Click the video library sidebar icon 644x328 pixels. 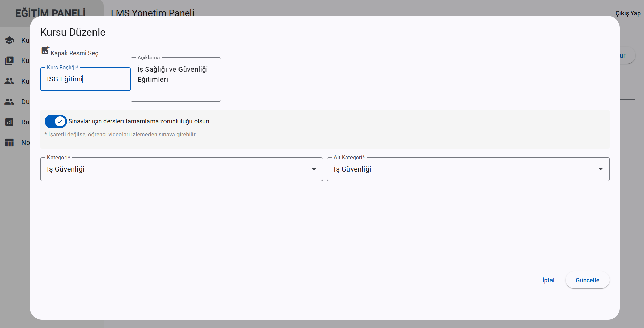pos(10,61)
